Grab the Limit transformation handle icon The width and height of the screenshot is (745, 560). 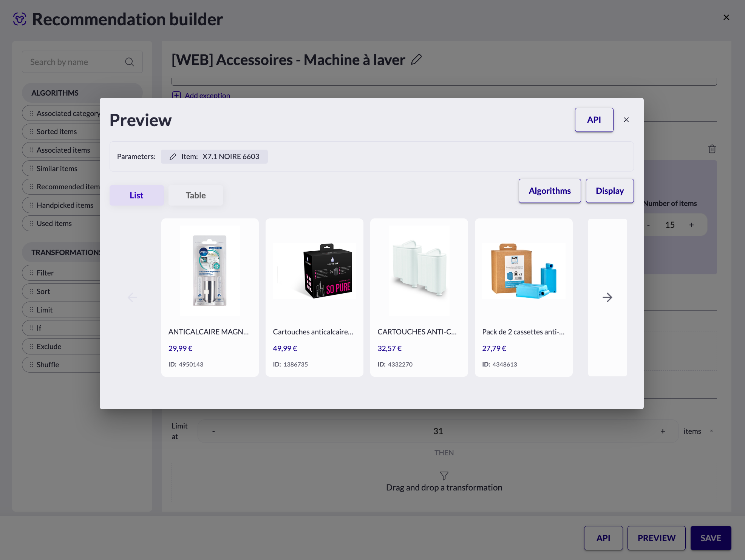pos(32,310)
